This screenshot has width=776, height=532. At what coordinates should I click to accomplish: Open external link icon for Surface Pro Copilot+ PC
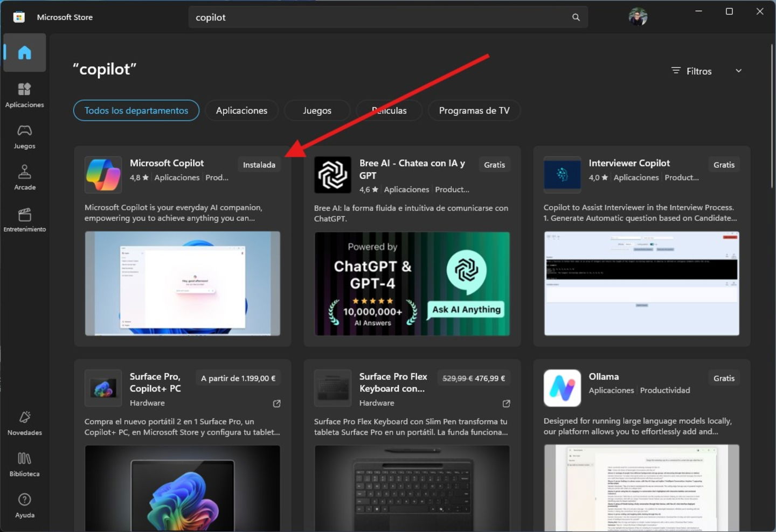[276, 403]
